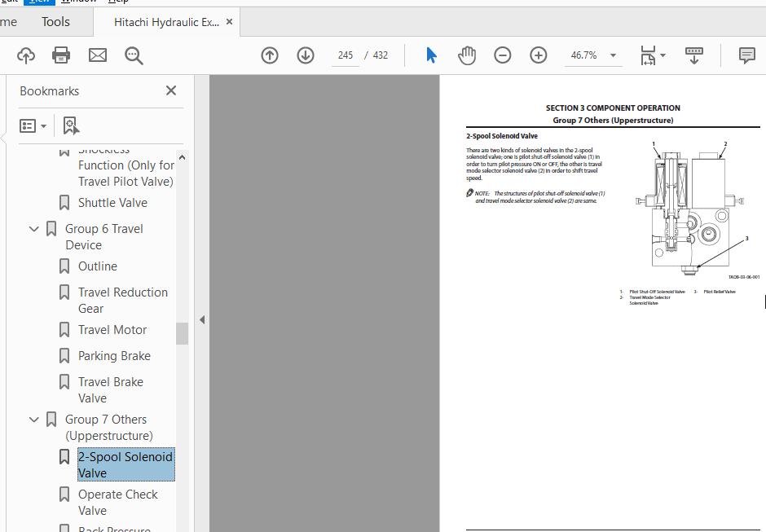This screenshot has width=766, height=532.
Task: Open fit page options dropdown arrow
Action: tap(663, 55)
